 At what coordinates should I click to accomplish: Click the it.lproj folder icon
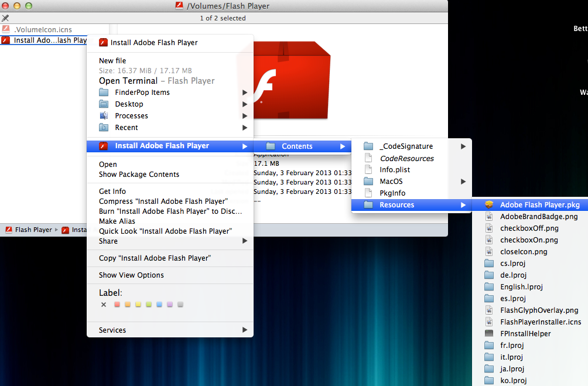(x=489, y=357)
